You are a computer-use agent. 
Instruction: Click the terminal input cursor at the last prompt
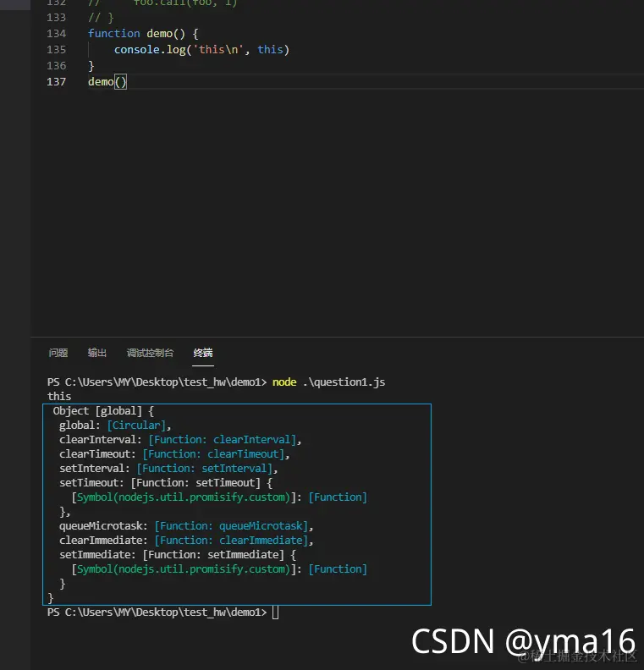tap(276, 612)
